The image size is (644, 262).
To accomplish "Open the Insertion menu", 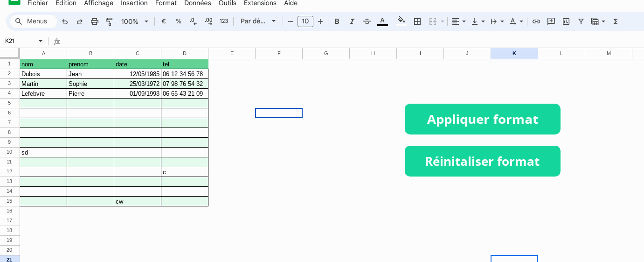I will point(134,3).
